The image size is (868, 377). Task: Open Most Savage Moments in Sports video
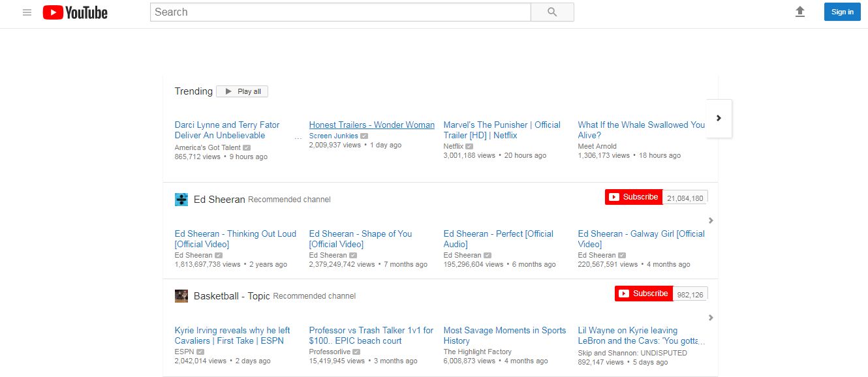click(504, 335)
